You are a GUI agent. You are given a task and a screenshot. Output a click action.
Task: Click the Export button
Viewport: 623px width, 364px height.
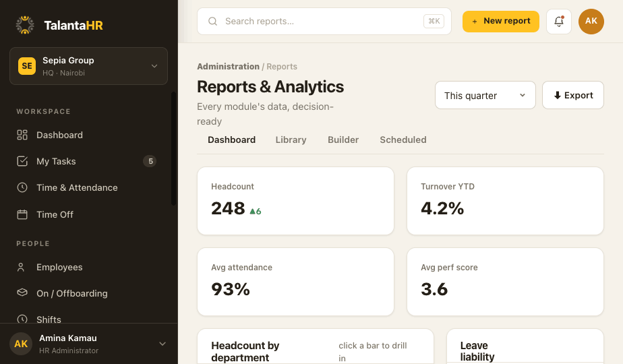(x=573, y=95)
